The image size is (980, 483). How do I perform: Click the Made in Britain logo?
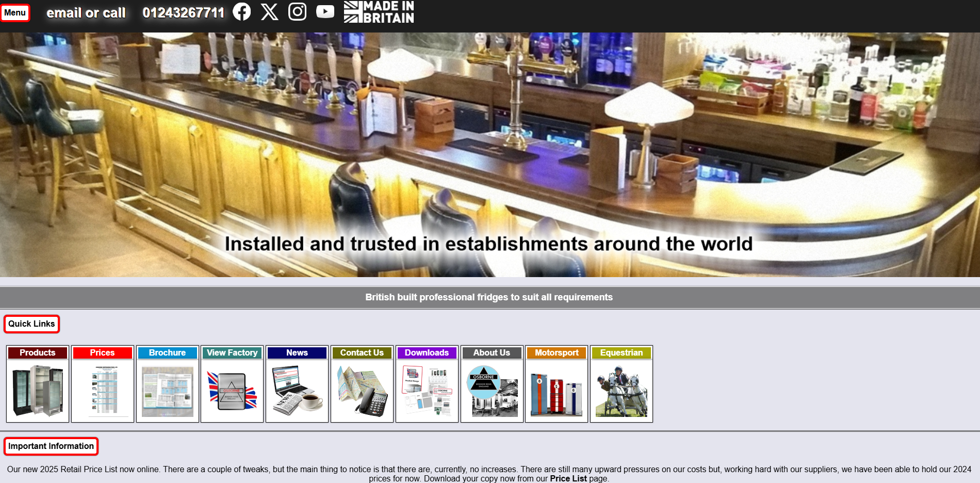[379, 12]
